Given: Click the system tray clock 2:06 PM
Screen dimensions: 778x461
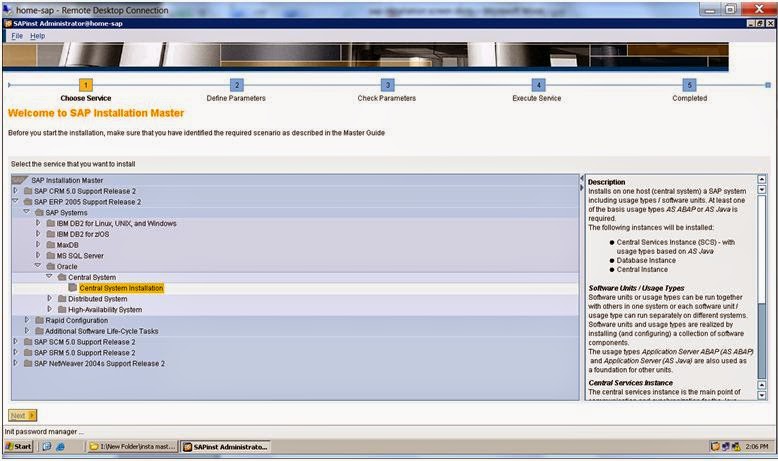Looking at the screenshot, I should [757, 447].
